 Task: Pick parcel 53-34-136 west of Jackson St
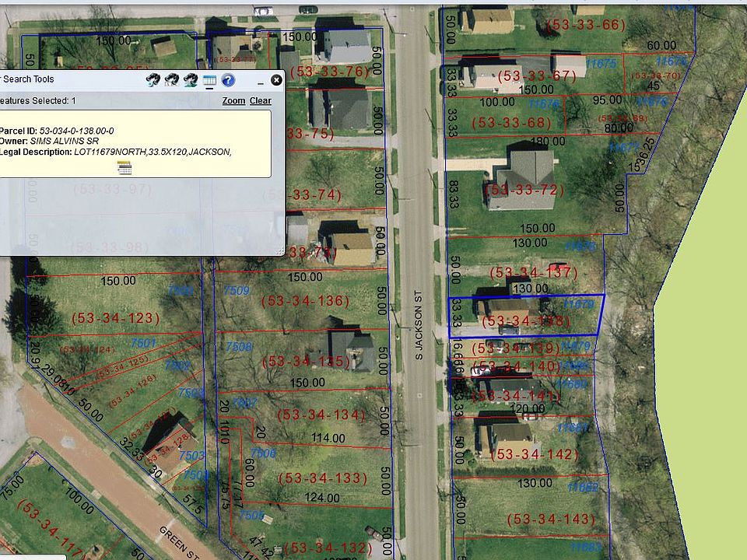[x=305, y=301]
